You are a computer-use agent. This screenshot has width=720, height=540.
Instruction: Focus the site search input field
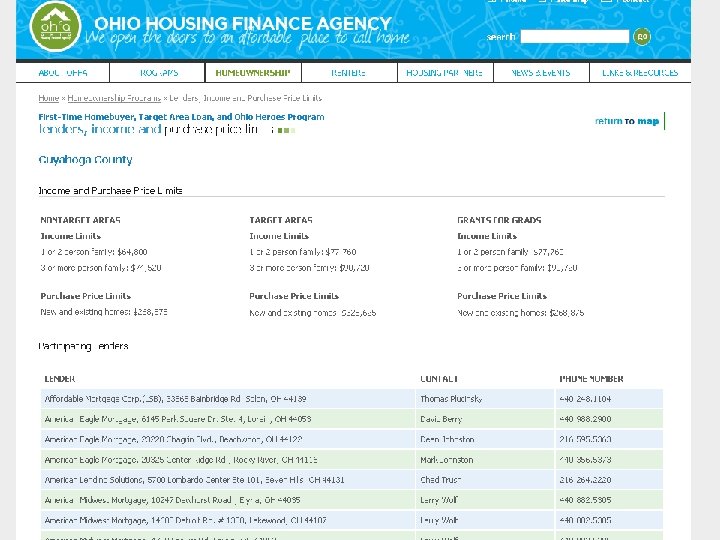[574, 36]
